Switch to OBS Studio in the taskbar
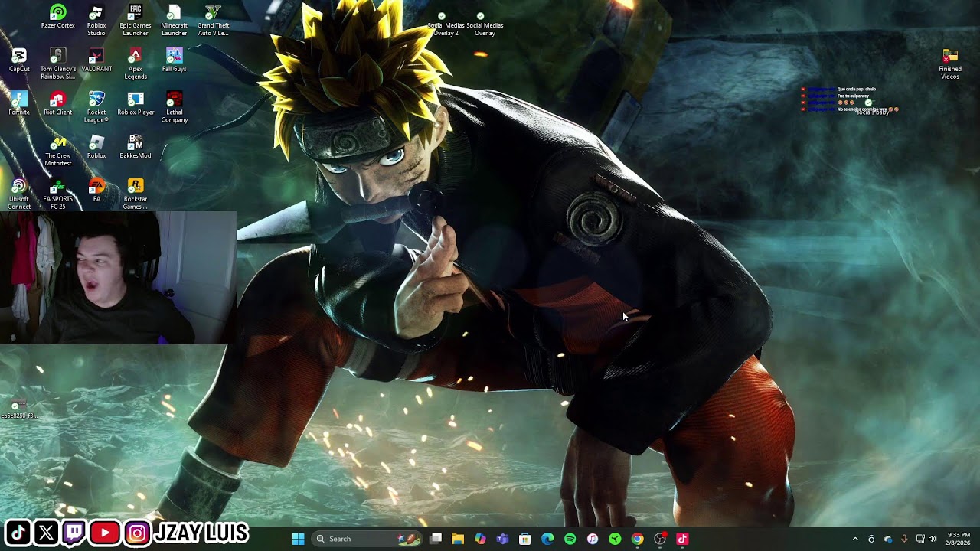The height and width of the screenshot is (551, 980). pyautogui.click(x=660, y=539)
